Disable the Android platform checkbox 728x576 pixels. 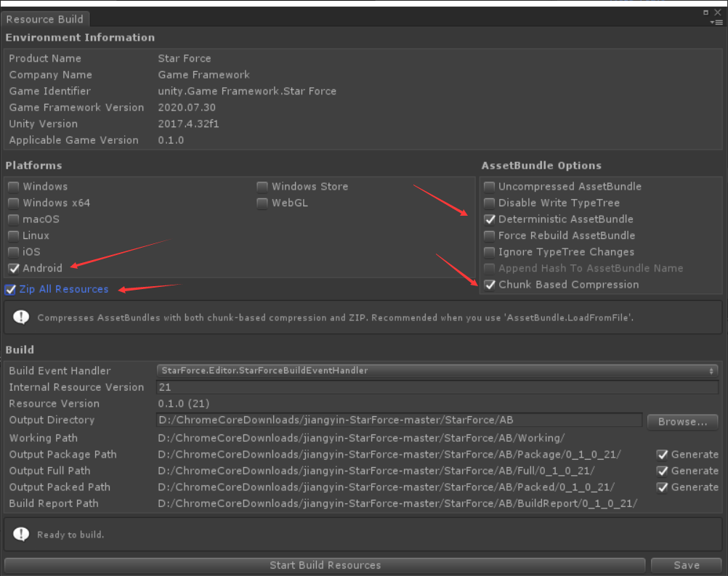tap(12, 268)
